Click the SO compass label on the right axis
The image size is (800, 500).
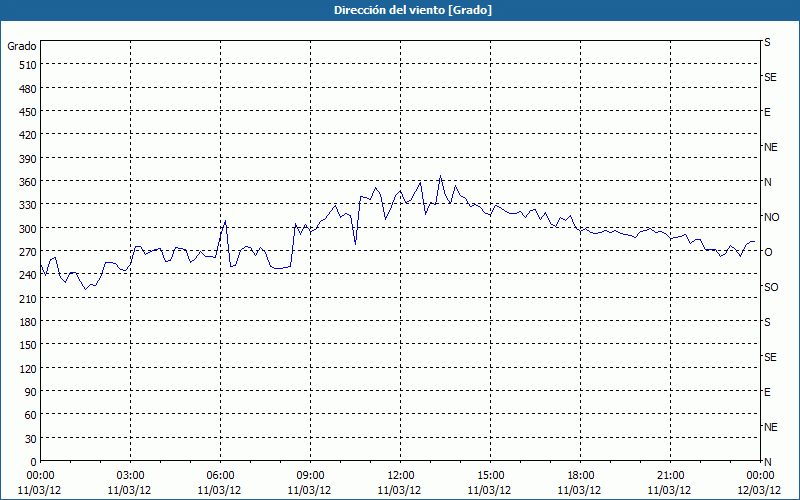click(x=771, y=288)
